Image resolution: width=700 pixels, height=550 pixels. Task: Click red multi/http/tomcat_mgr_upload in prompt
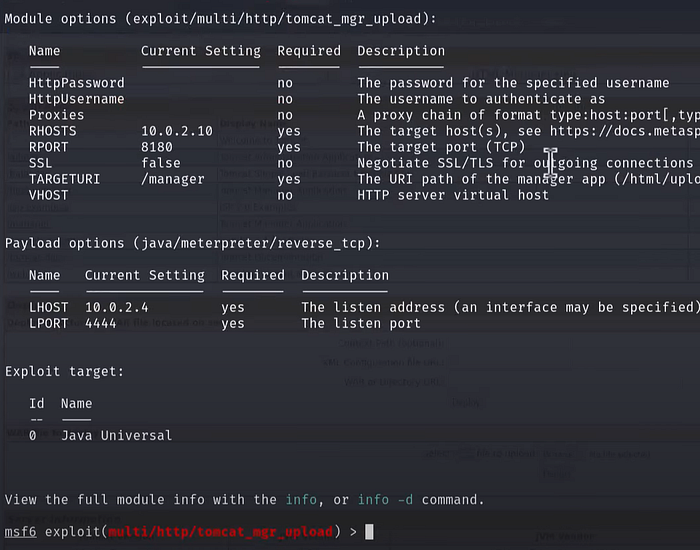coord(221,532)
